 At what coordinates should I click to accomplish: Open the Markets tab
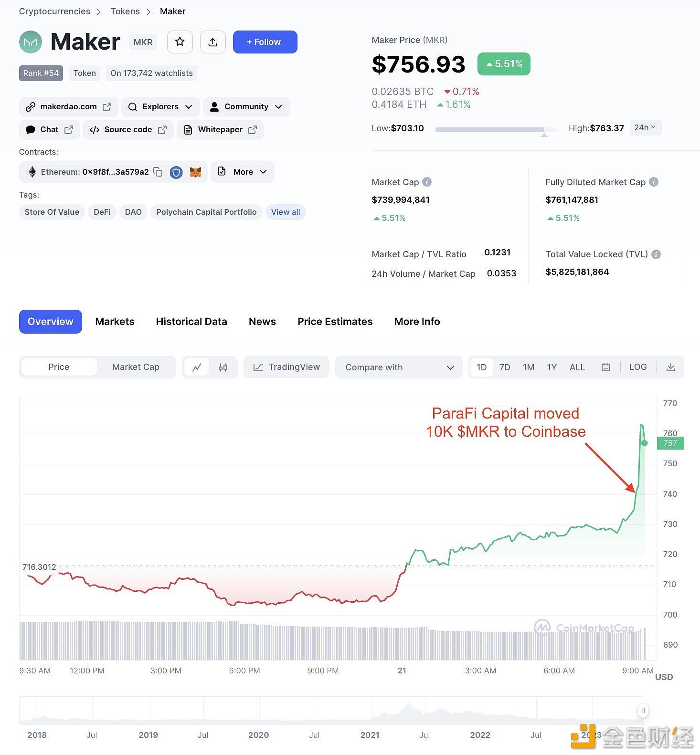pyautogui.click(x=115, y=322)
